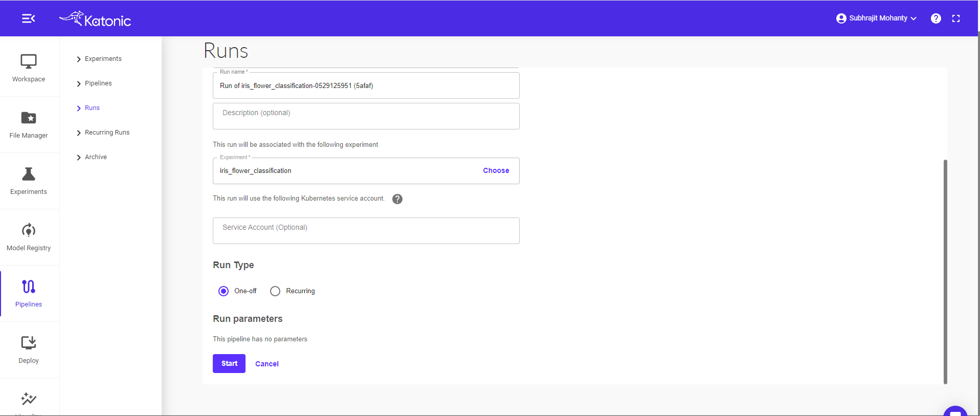Click the Run name input field

click(x=366, y=85)
